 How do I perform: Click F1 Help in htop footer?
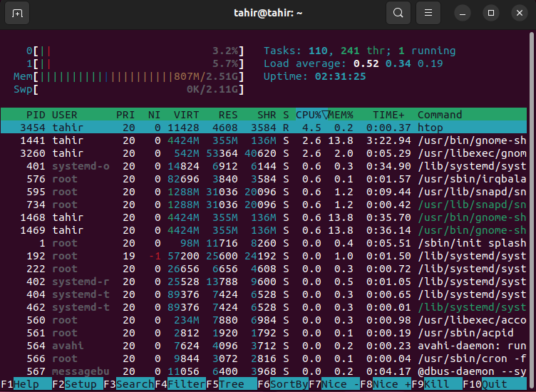26,384
